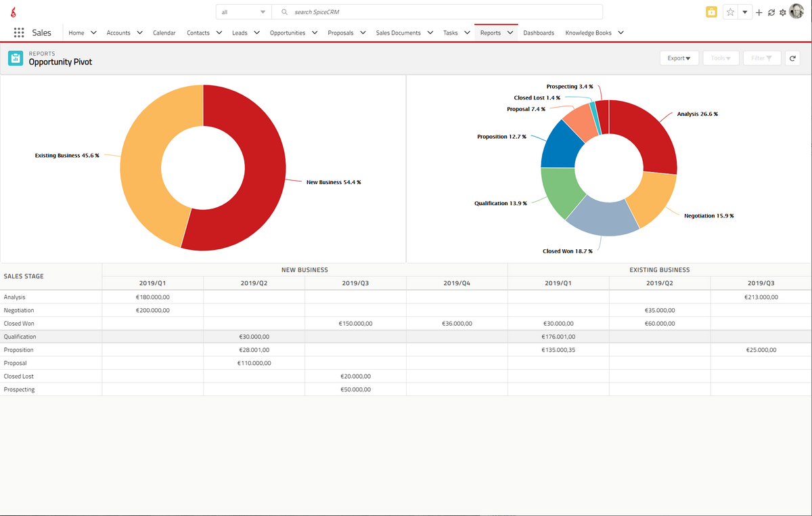This screenshot has height=516, width=812.
Task: Expand the Accounts menu chevron
Action: [139, 33]
